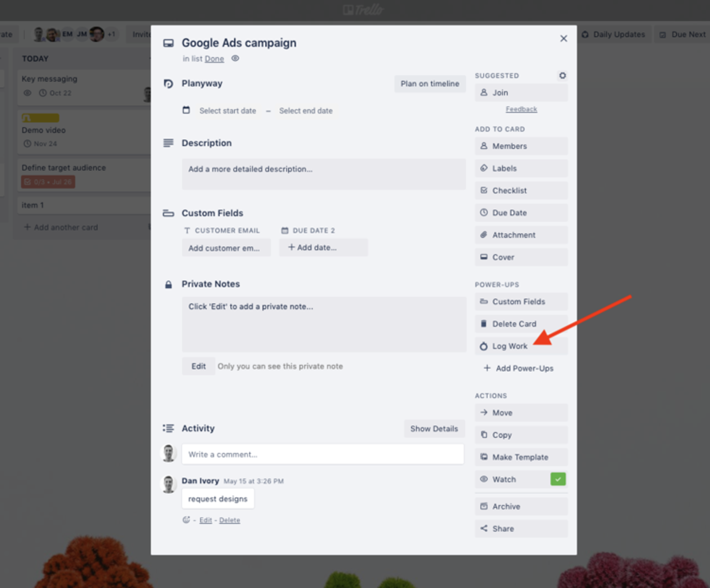Click the Done list link
Image resolution: width=710 pixels, height=588 pixels.
214,59
